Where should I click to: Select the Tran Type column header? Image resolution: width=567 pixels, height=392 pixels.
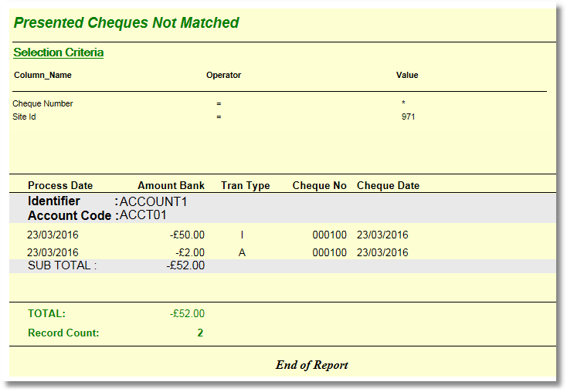[x=245, y=185]
